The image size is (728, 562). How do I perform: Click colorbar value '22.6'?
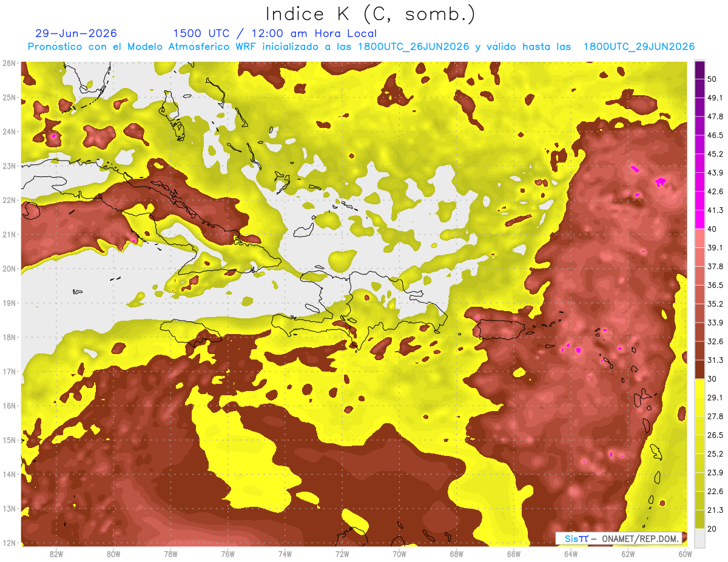pyautogui.click(x=715, y=491)
